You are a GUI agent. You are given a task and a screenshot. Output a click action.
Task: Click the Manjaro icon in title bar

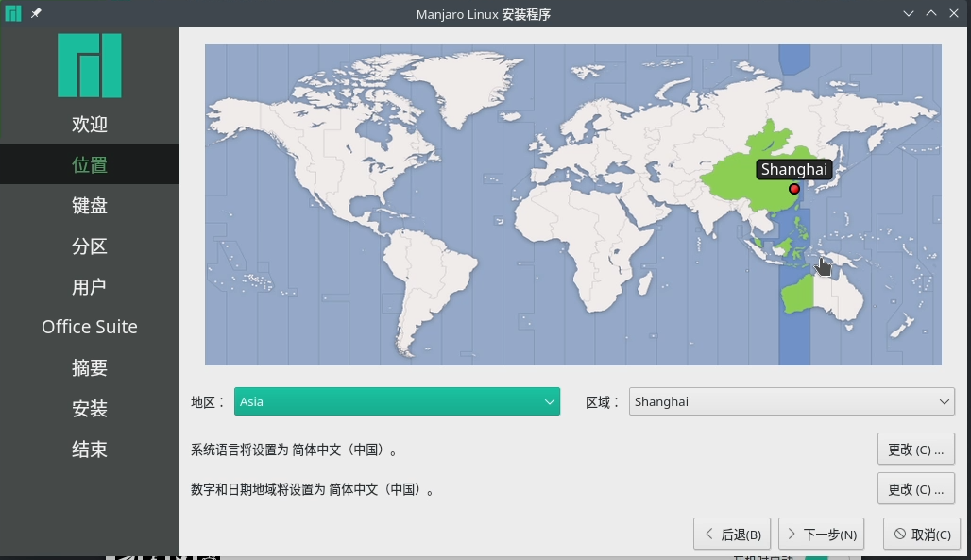click(13, 13)
